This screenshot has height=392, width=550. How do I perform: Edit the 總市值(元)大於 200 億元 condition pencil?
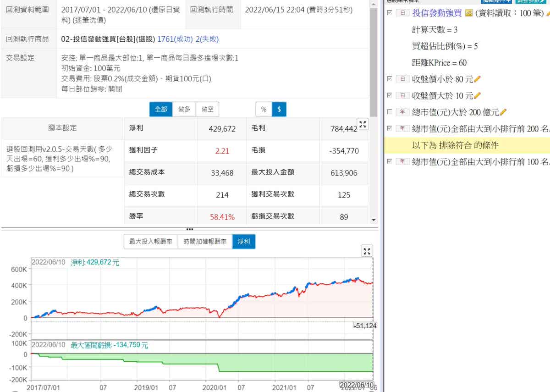point(503,112)
